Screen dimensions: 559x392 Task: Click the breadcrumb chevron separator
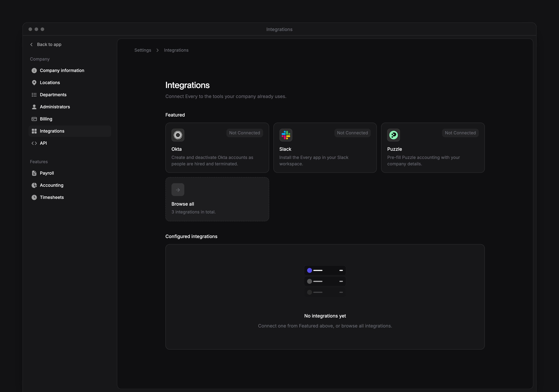pos(158,50)
